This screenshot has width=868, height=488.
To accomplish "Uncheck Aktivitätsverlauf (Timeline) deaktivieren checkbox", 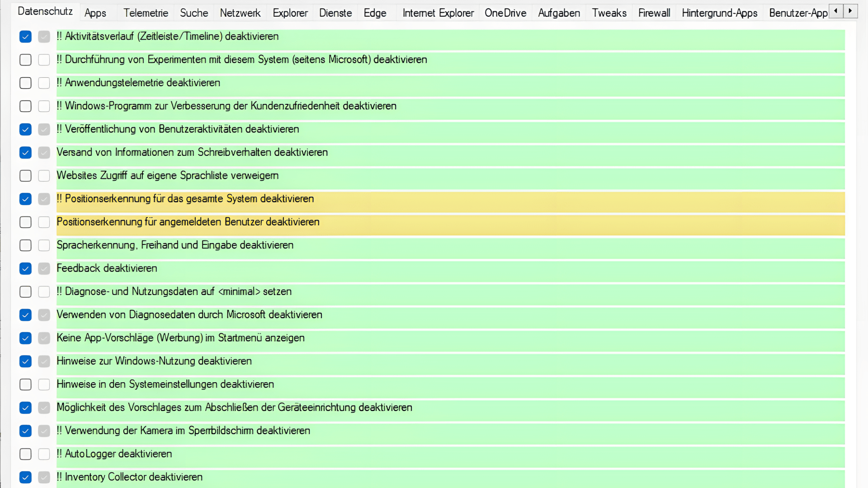I will tap(25, 37).
